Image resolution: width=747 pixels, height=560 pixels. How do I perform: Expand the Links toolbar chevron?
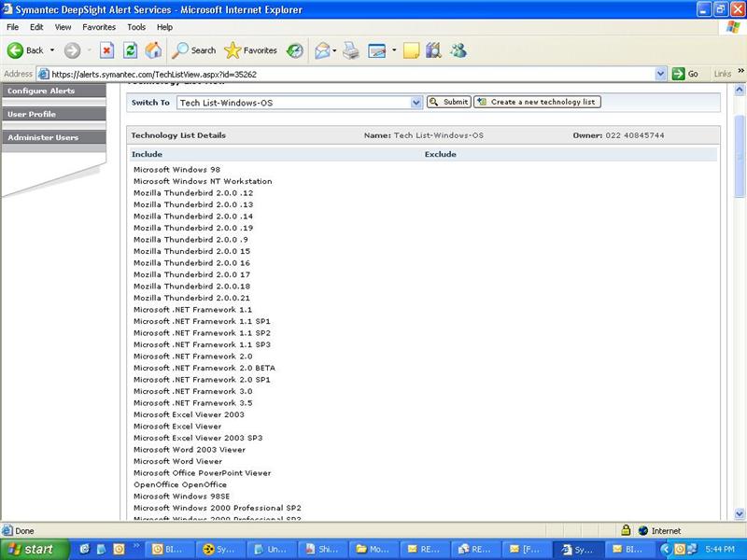pyautogui.click(x=740, y=71)
